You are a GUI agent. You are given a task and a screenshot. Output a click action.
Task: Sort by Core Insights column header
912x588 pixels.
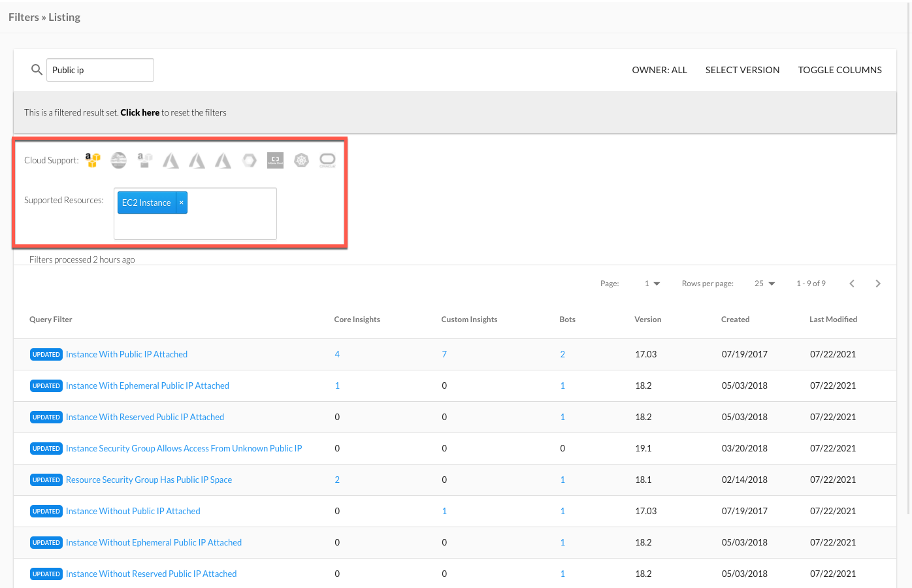click(357, 319)
